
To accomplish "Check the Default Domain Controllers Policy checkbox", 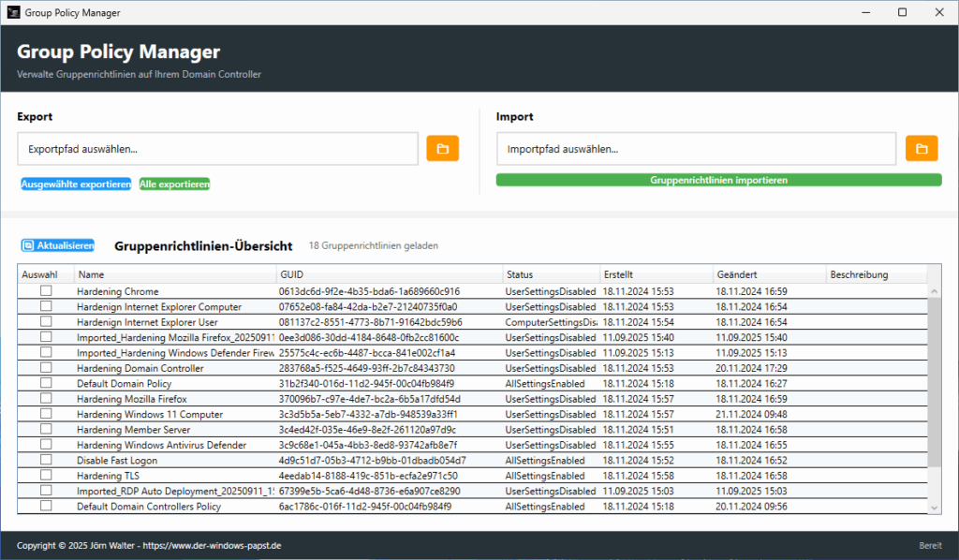I will 44,506.
